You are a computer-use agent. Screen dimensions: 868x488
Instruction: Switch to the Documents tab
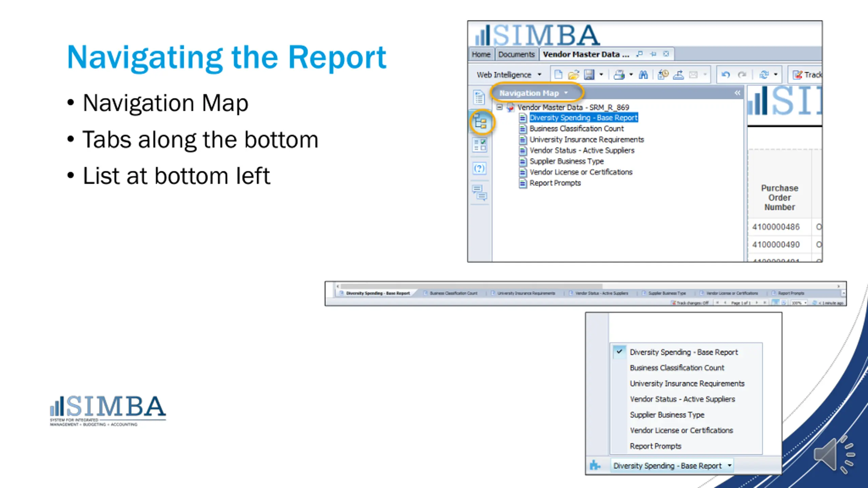pos(516,54)
